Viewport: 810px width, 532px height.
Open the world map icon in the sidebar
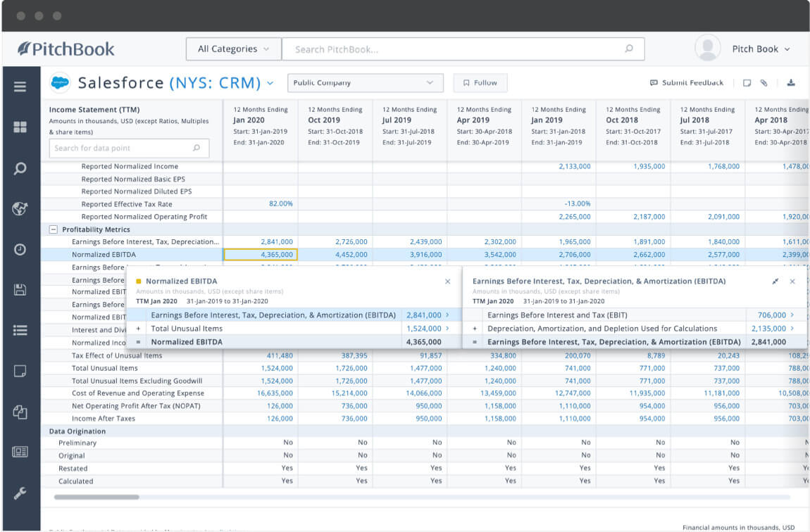21,208
